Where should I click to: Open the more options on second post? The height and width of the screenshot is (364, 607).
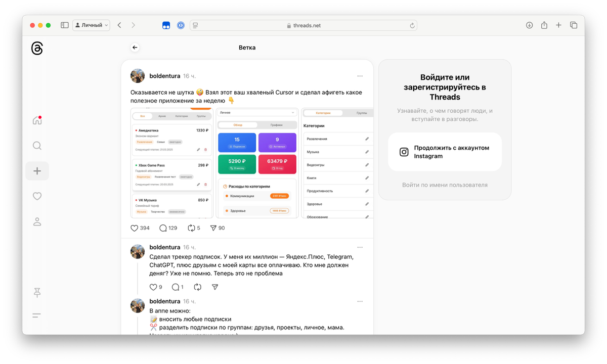[x=360, y=248]
